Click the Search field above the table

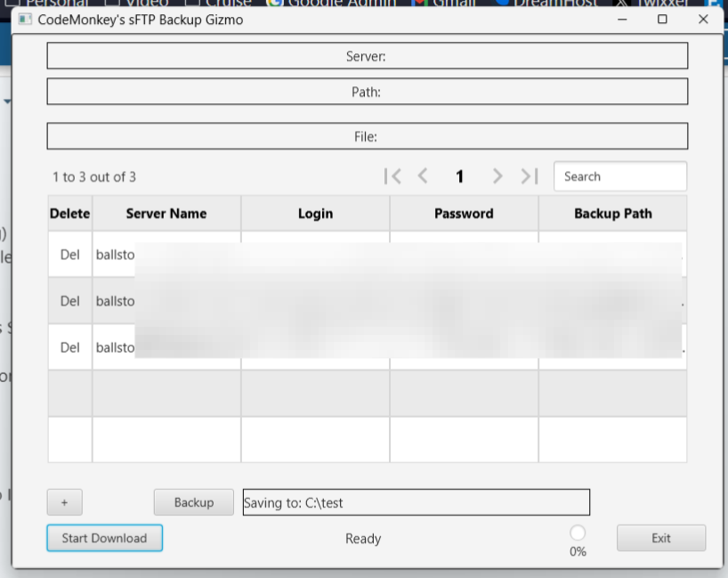[619, 176]
